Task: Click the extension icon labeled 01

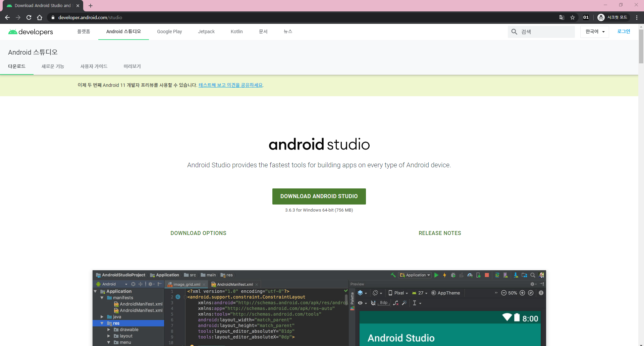Action: (586, 17)
